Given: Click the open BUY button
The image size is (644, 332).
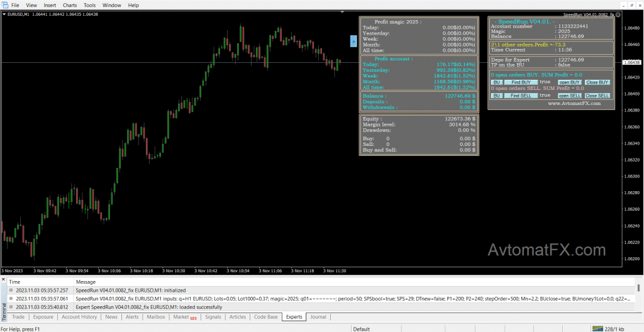Looking at the screenshot, I should [x=570, y=82].
